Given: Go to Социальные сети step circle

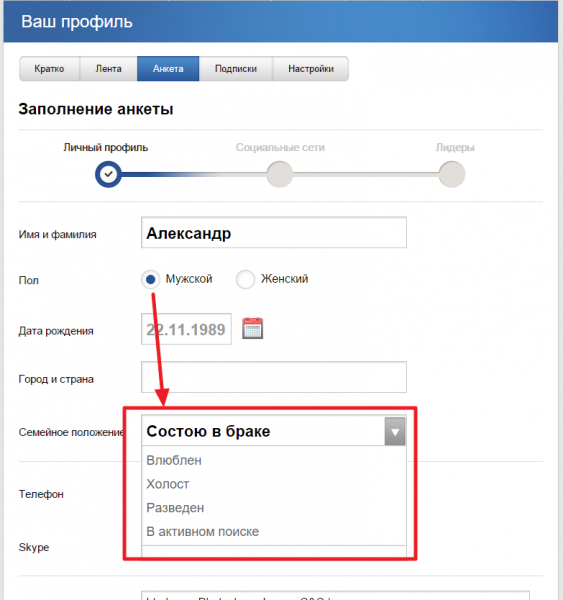Looking at the screenshot, I should pyautogui.click(x=280, y=174).
